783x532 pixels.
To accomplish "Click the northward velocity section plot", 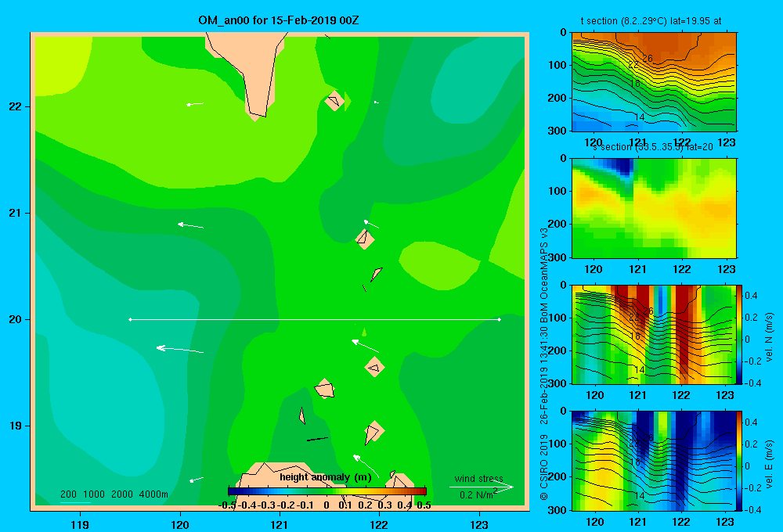I will click(x=654, y=334).
